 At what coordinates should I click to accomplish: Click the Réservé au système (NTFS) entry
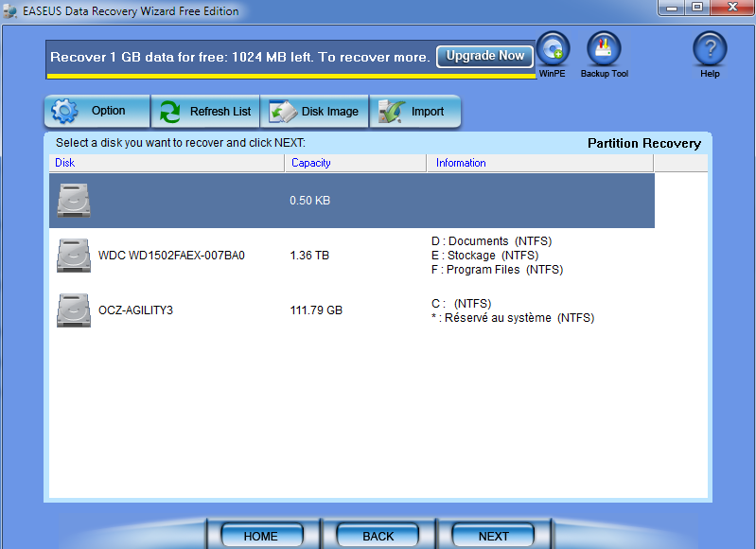click(513, 318)
